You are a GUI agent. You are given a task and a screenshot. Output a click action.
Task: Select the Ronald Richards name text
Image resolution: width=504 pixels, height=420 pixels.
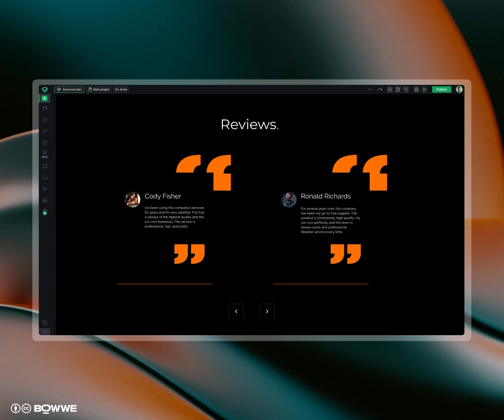(x=326, y=196)
